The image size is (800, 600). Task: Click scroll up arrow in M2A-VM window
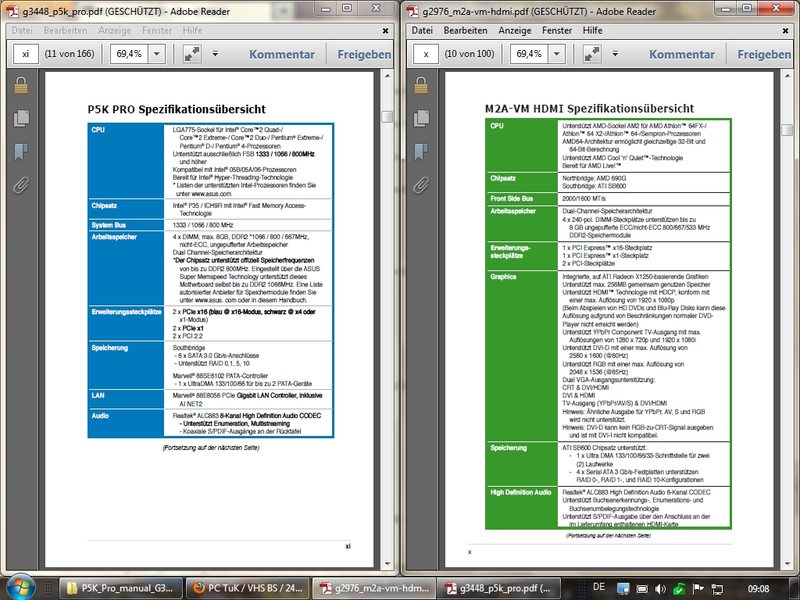pyautogui.click(x=787, y=76)
